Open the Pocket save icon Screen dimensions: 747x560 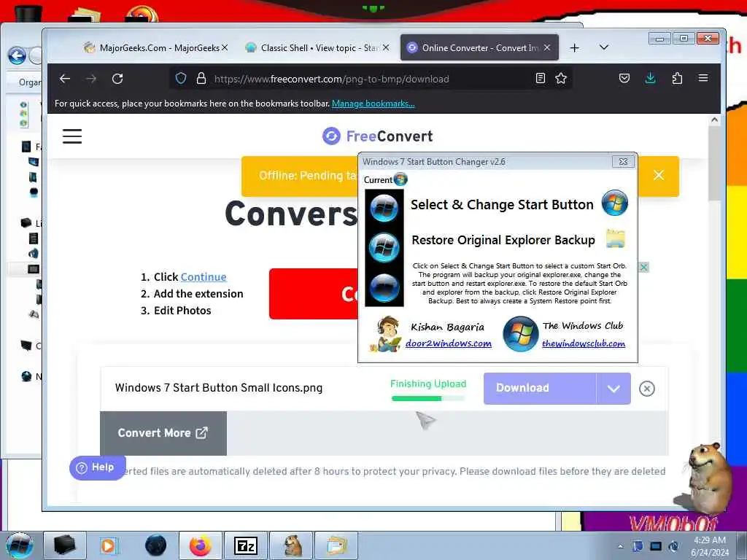pyautogui.click(x=624, y=79)
